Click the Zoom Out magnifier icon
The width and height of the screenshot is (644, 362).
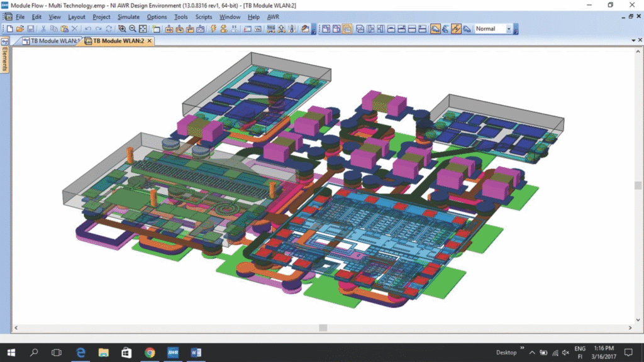pos(133,29)
